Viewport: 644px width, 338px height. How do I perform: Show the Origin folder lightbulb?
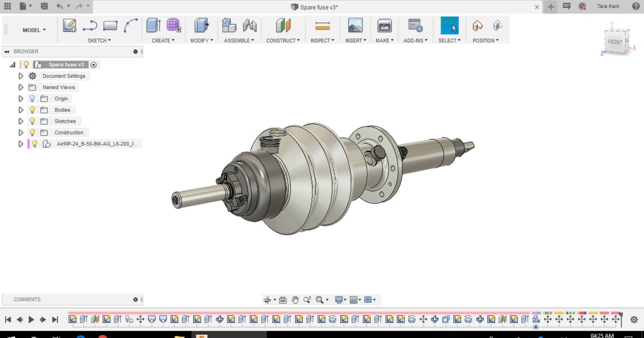[x=31, y=98]
